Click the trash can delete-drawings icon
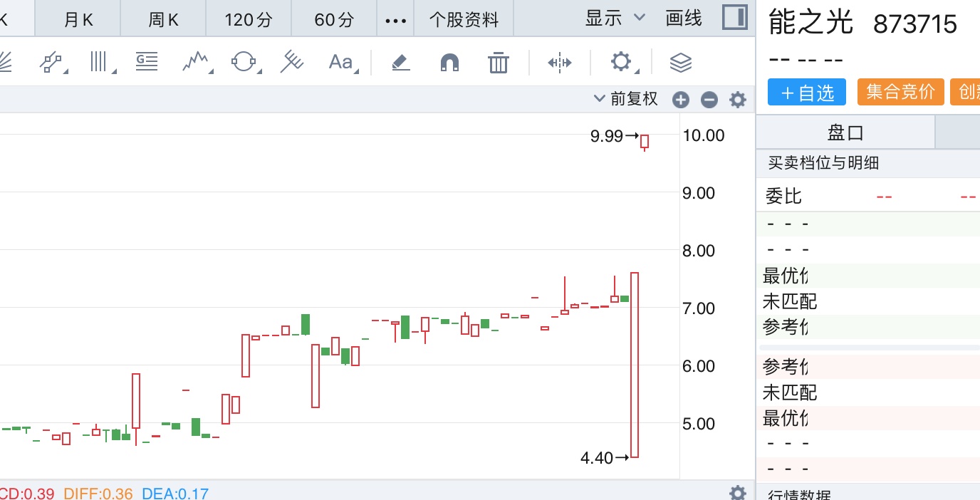The height and width of the screenshot is (500, 980). coord(499,63)
